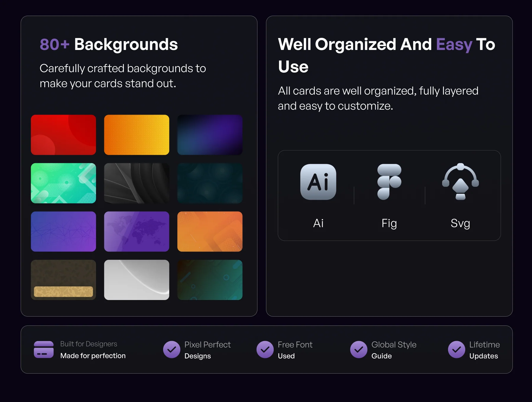Click the 'Ai' label text
Viewport: 532px width, 402px height.
coord(318,223)
